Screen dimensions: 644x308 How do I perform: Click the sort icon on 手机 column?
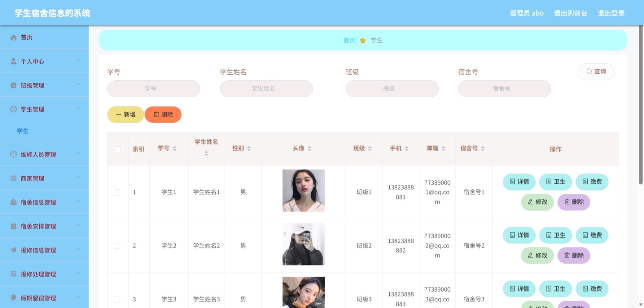(407, 148)
